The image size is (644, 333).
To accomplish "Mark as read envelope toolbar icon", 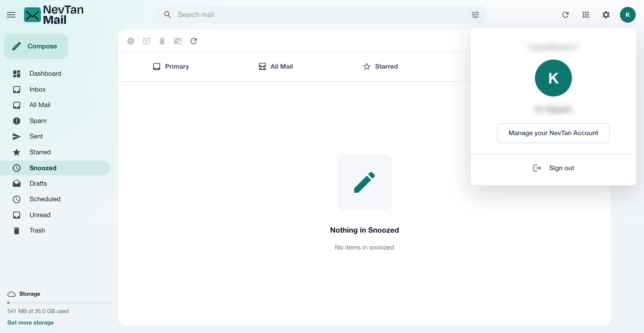I will (178, 41).
